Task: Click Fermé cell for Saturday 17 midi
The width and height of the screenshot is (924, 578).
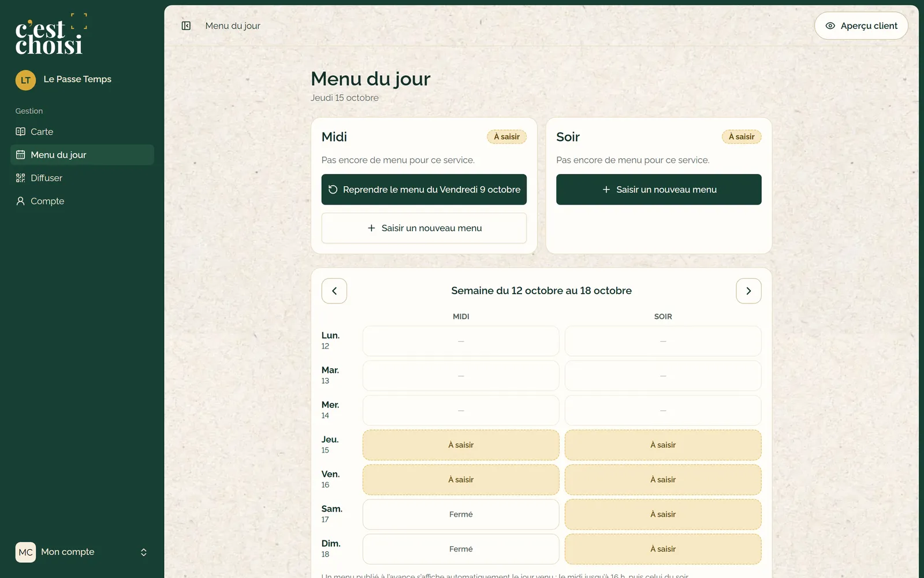Action: click(x=461, y=514)
